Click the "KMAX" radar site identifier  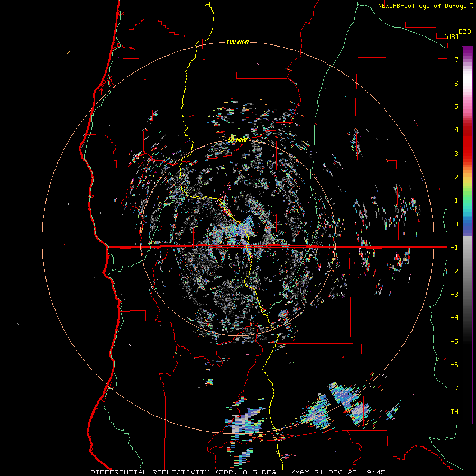[x=300, y=472]
